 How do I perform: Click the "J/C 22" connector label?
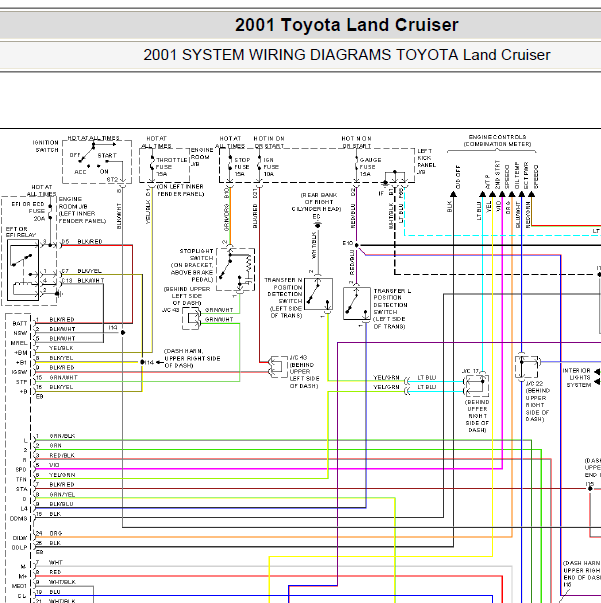534,383
